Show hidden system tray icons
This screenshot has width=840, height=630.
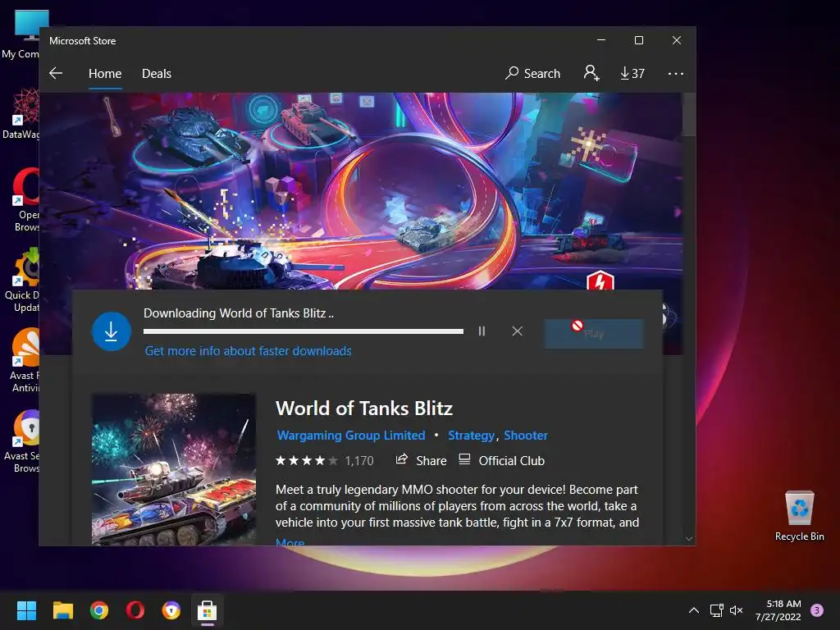694,610
